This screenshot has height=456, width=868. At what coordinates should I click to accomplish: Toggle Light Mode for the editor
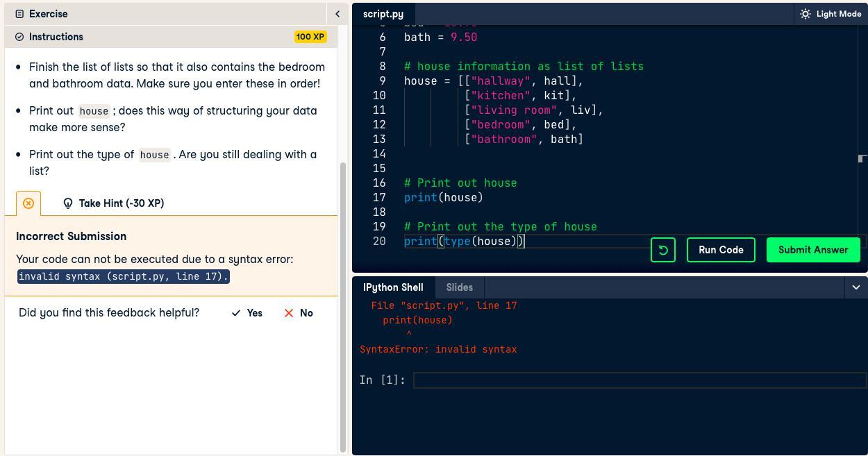coord(831,14)
